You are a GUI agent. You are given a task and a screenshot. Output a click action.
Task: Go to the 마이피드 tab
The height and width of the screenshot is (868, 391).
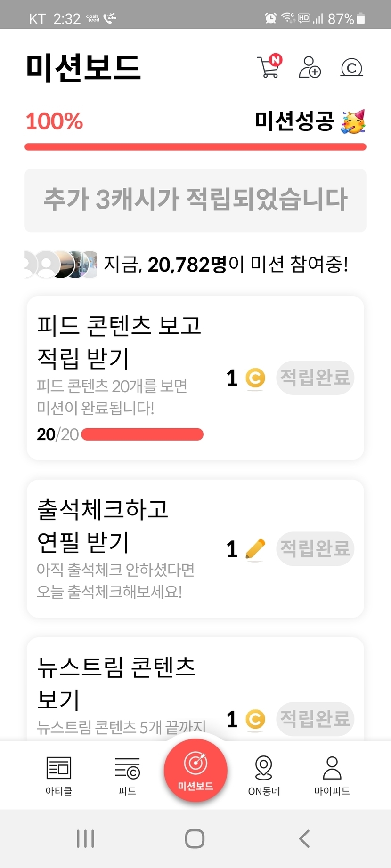coord(332,775)
